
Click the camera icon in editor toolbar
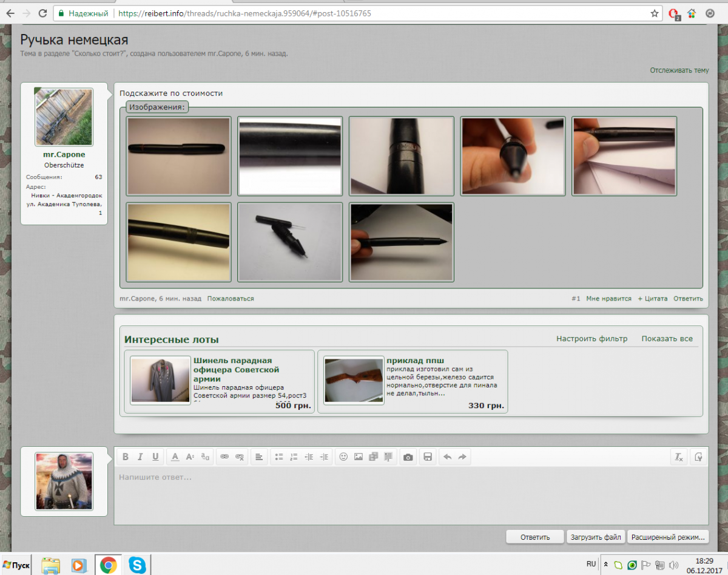(408, 457)
